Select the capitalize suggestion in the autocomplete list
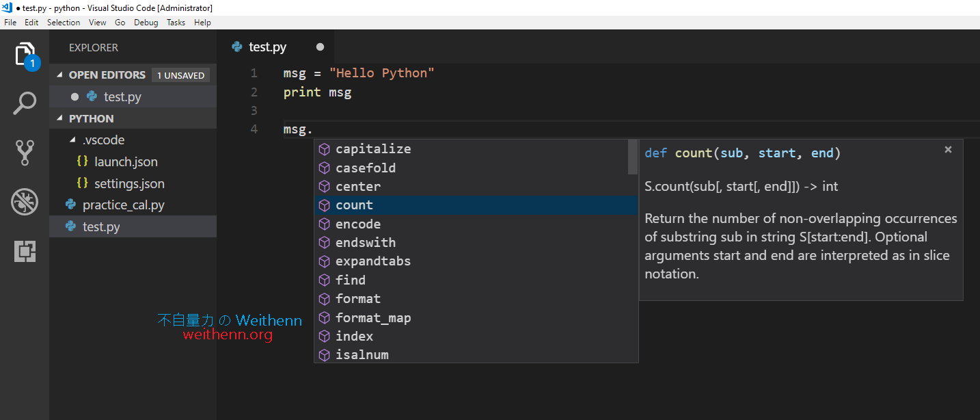 pos(373,148)
